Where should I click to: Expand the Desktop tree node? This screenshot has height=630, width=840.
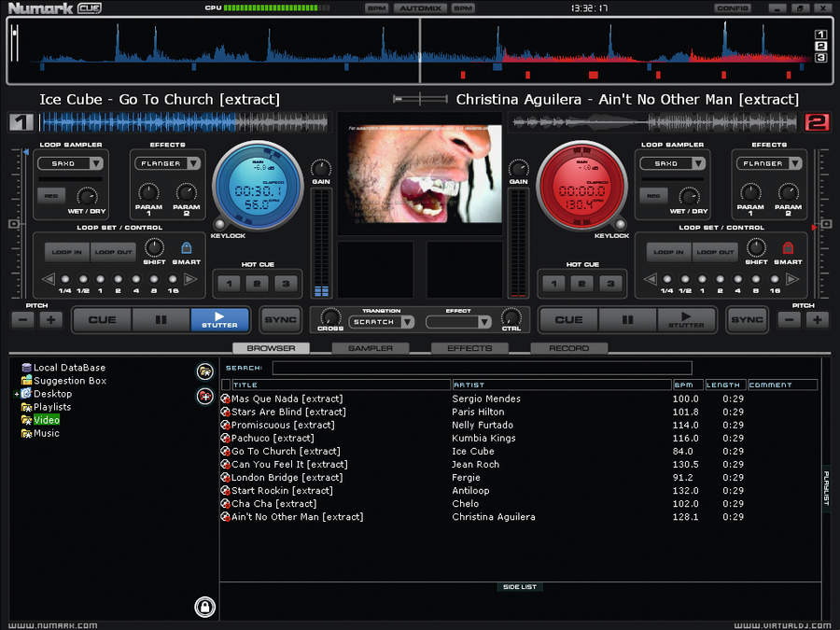click(16, 394)
